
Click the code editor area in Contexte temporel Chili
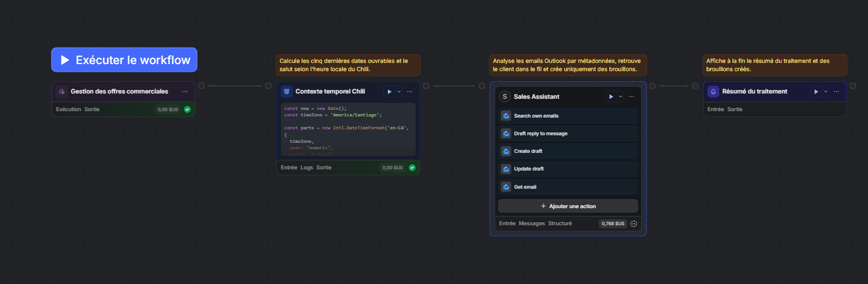tap(348, 129)
